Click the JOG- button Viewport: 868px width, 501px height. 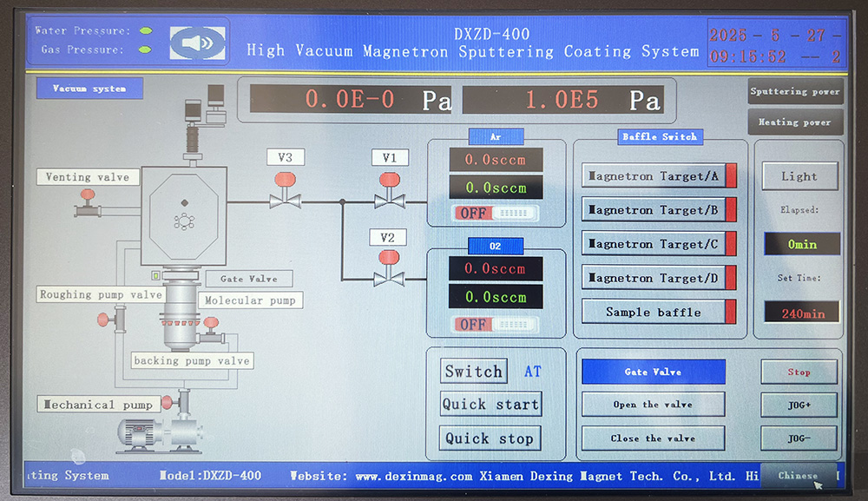[799, 438]
